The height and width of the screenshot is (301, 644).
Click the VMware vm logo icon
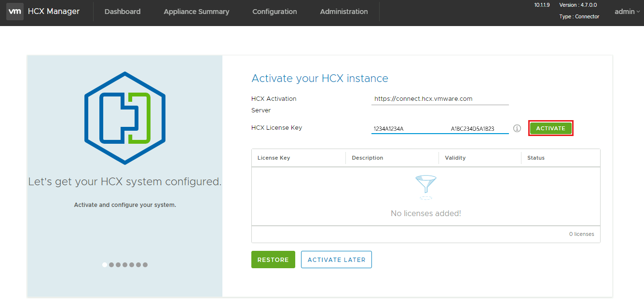coord(15,12)
